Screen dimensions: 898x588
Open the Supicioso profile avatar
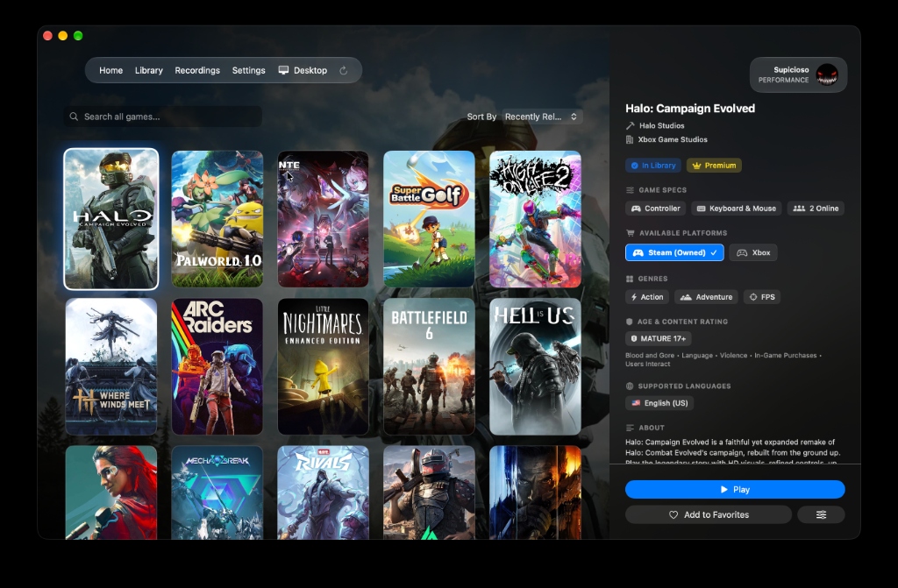point(827,74)
